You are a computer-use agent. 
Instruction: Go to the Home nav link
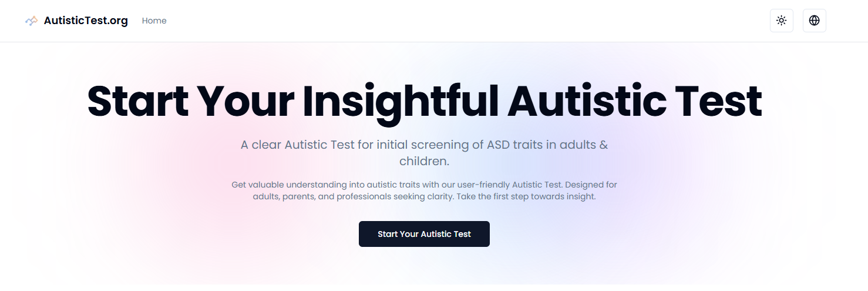pos(154,21)
